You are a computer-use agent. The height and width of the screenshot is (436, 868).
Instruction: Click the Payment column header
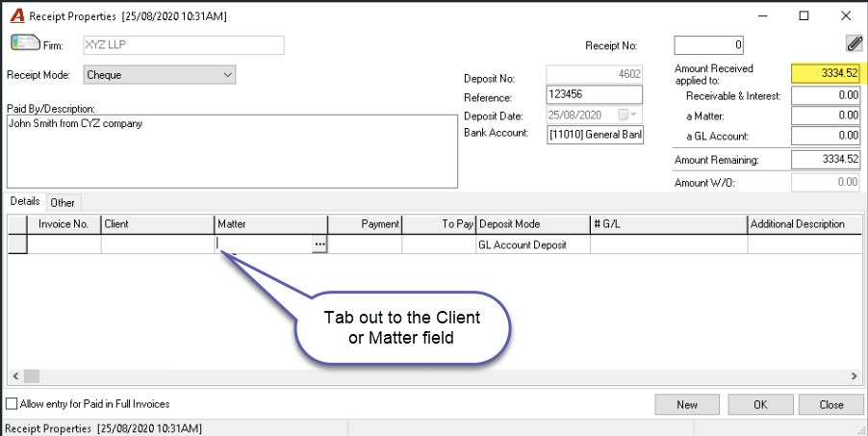click(x=365, y=224)
